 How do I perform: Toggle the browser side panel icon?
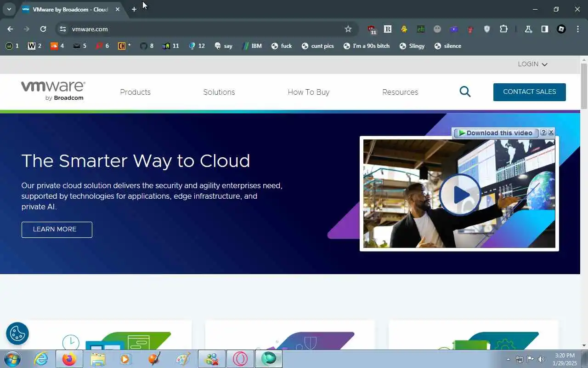tap(545, 29)
